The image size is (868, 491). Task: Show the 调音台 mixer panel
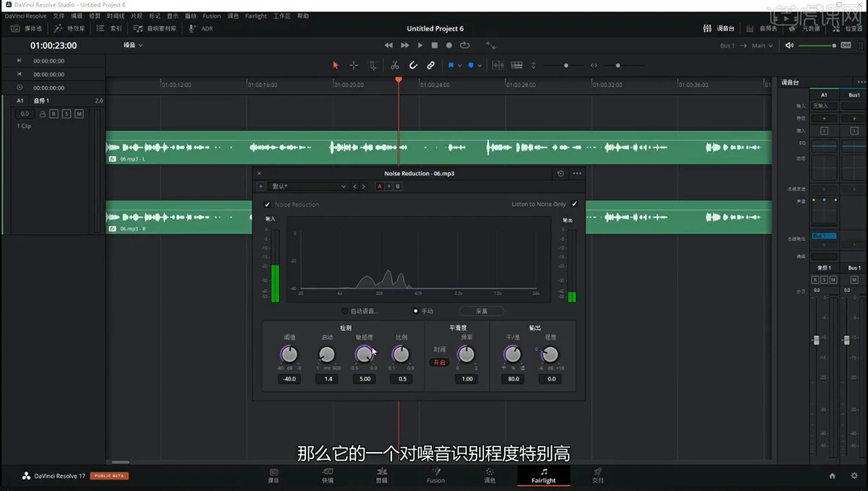719,28
